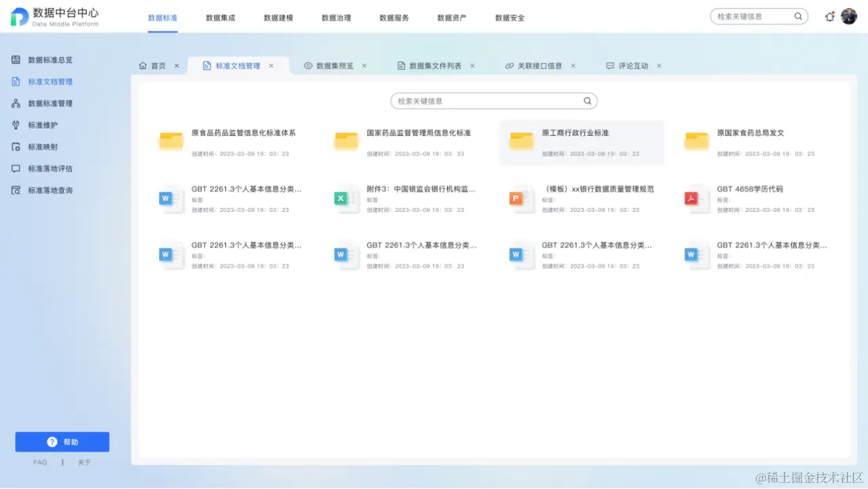Switch to the 数据治理 top menu
This screenshot has height=489, width=868.
[x=336, y=18]
